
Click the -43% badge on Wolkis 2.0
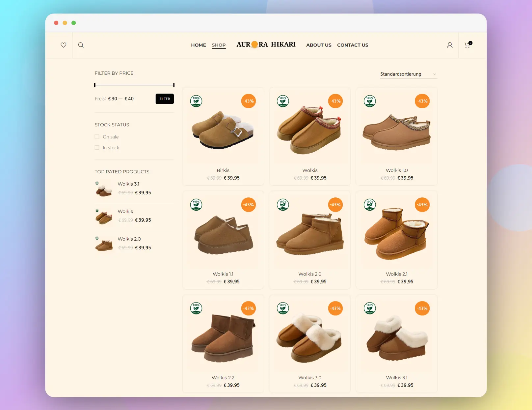335,205
